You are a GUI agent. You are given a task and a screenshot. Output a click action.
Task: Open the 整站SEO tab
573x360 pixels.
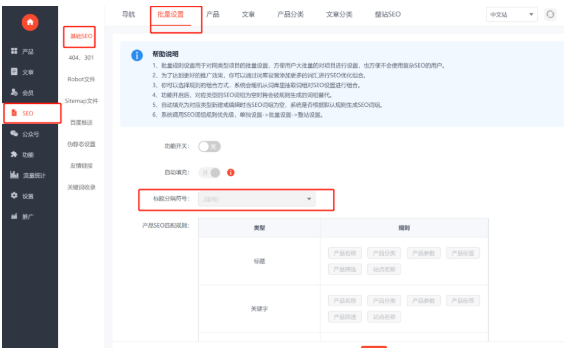[x=388, y=14]
